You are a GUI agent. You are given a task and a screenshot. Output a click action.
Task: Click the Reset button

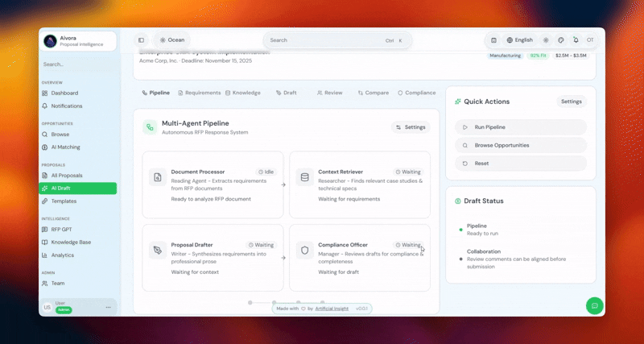coord(520,164)
